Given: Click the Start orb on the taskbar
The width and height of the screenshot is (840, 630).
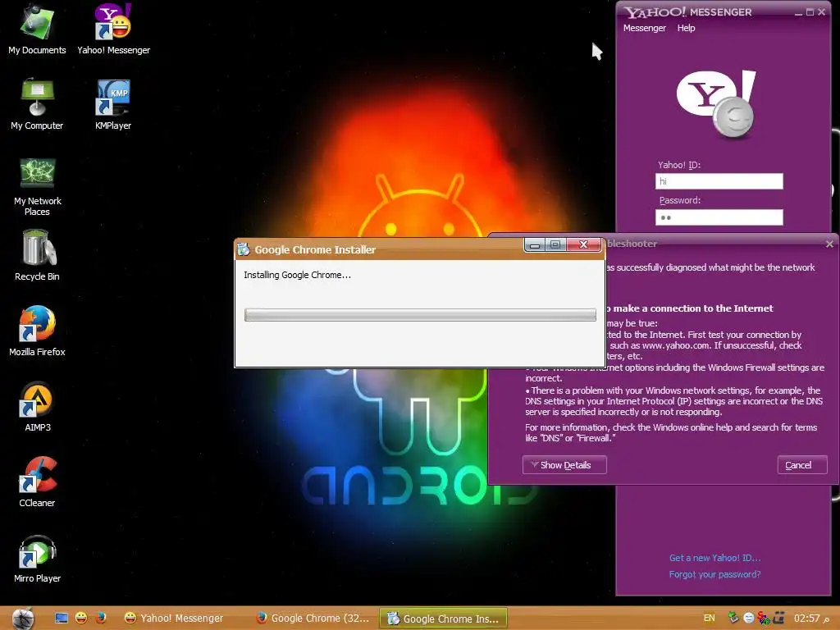Looking at the screenshot, I should [x=23, y=619].
